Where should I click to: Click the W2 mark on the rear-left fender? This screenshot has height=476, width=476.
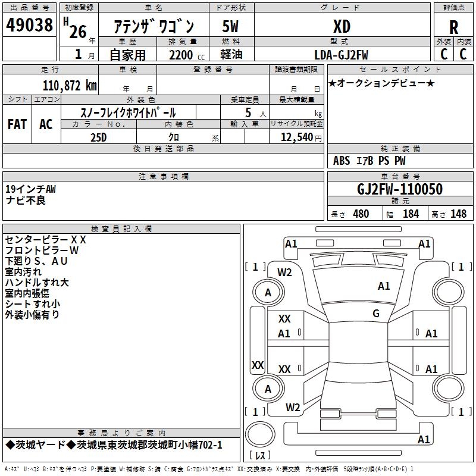tap(292, 408)
